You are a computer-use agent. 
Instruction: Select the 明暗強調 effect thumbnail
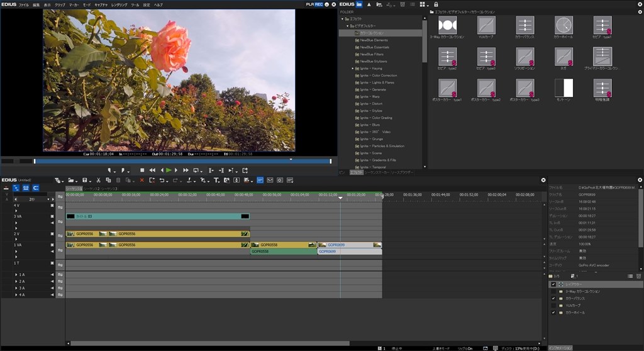click(x=602, y=88)
